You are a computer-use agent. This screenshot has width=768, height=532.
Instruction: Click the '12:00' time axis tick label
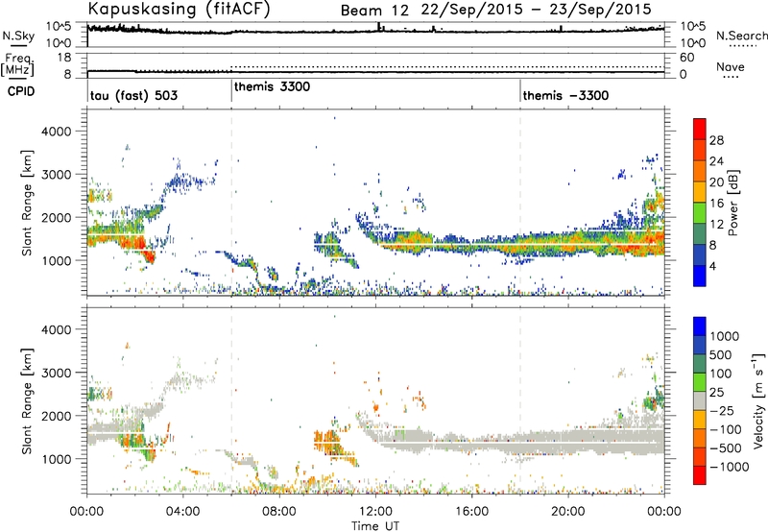(375, 512)
